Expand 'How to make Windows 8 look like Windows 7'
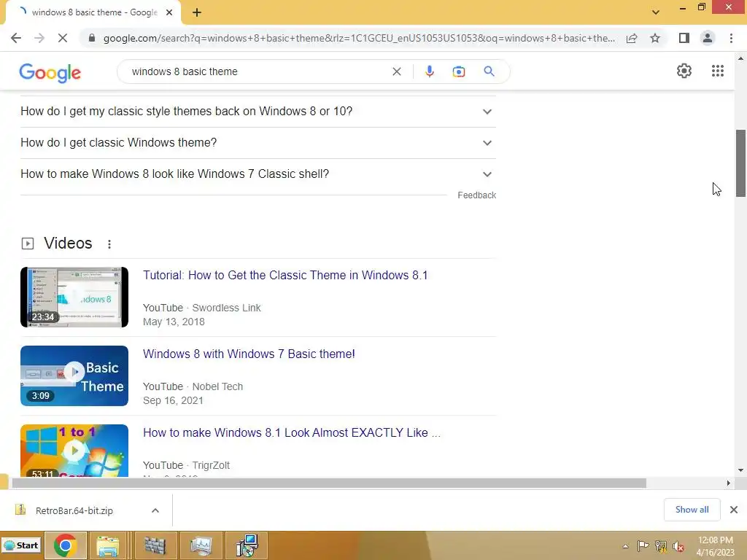 pos(258,174)
